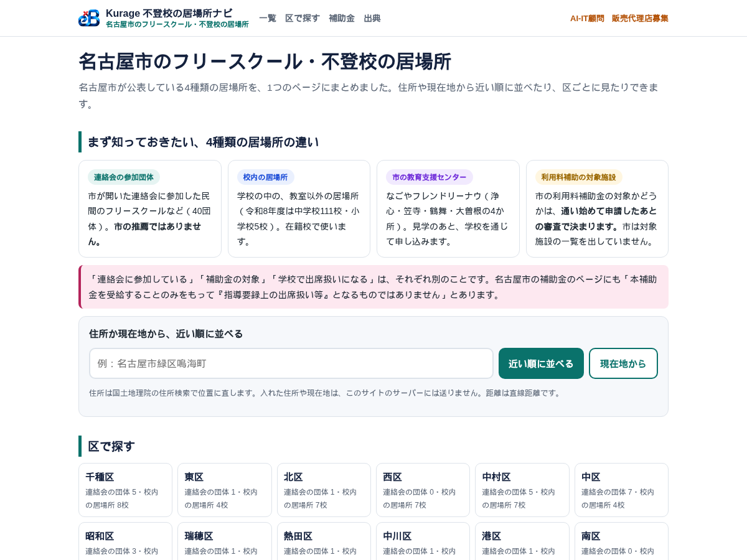Click the heading まず知っておきたい、4種類の居場所の違い
This screenshot has height=560, width=747.
click(x=203, y=142)
